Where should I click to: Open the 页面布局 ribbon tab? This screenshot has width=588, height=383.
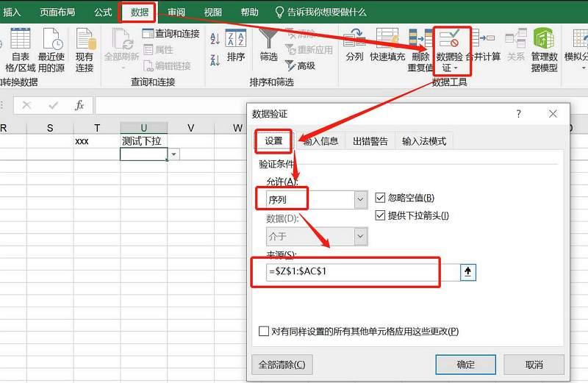(57, 12)
